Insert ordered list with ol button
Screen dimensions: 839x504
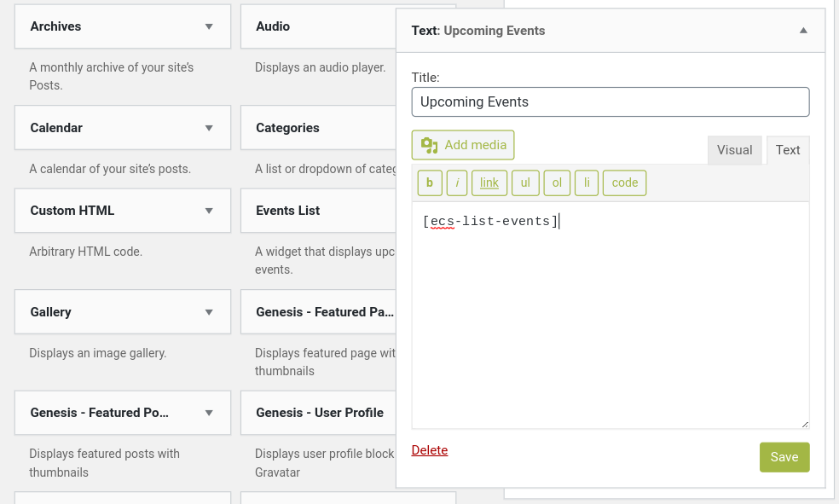pyautogui.click(x=557, y=183)
